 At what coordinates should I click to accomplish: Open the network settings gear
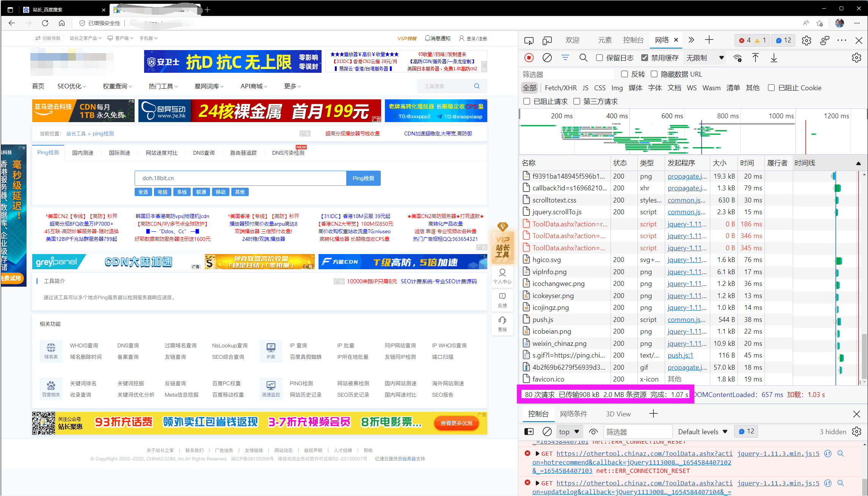pos(856,58)
